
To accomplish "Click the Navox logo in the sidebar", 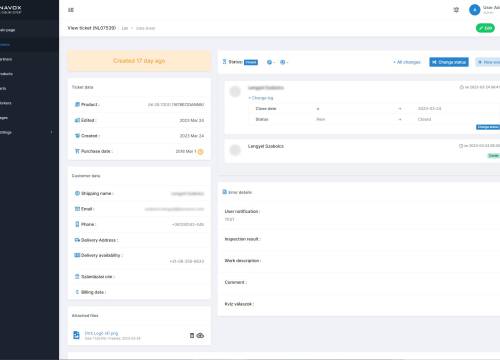I will click(x=11, y=9).
